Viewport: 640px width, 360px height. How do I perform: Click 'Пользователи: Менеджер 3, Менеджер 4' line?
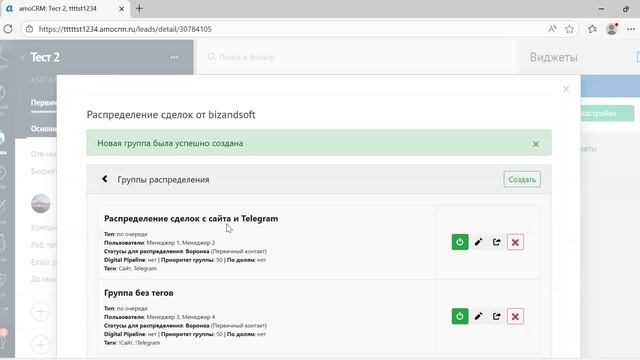160,317
